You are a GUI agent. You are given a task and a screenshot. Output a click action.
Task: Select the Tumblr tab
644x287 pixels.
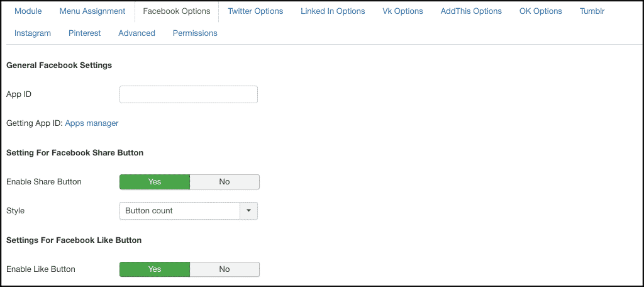coord(592,11)
